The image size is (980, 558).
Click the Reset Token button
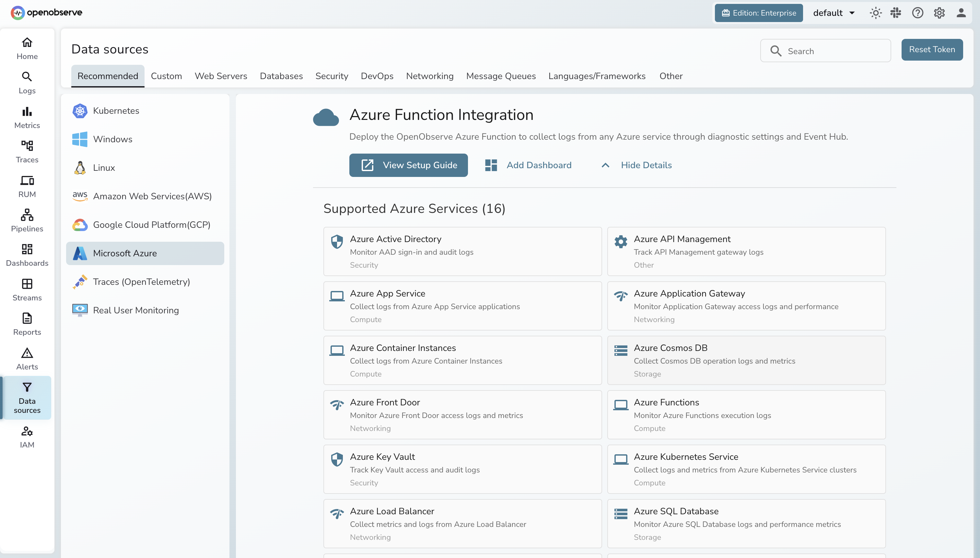click(x=932, y=50)
